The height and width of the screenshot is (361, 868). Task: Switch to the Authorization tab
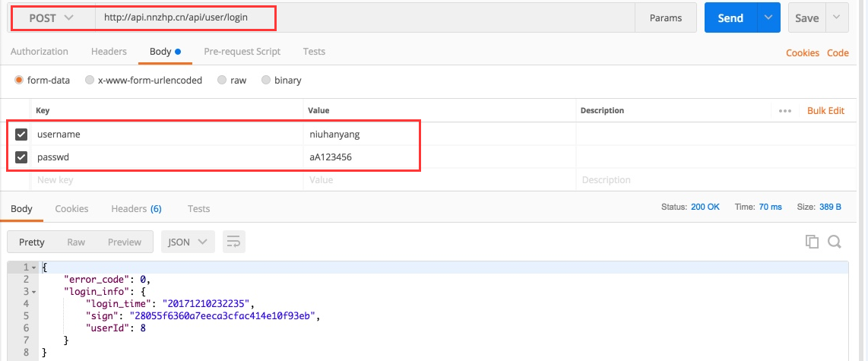pyautogui.click(x=40, y=52)
